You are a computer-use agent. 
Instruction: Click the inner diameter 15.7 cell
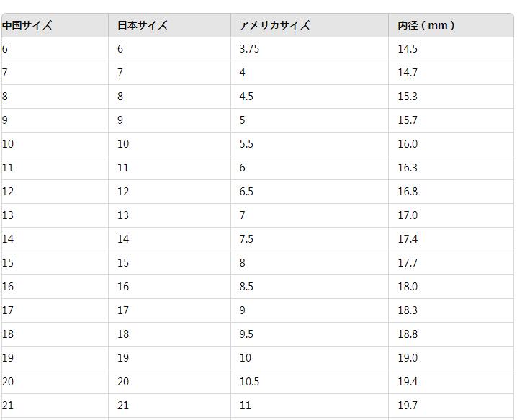tap(408, 120)
